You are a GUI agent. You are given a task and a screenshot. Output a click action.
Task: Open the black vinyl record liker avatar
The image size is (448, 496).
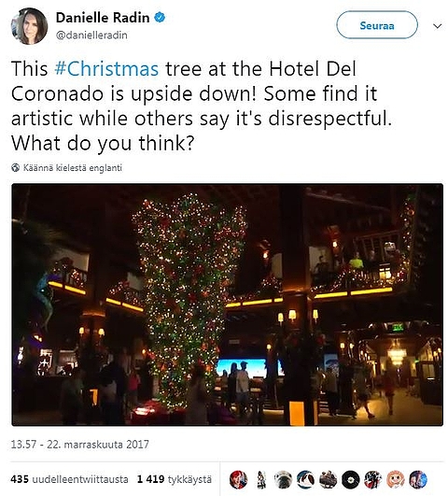tap(351, 479)
